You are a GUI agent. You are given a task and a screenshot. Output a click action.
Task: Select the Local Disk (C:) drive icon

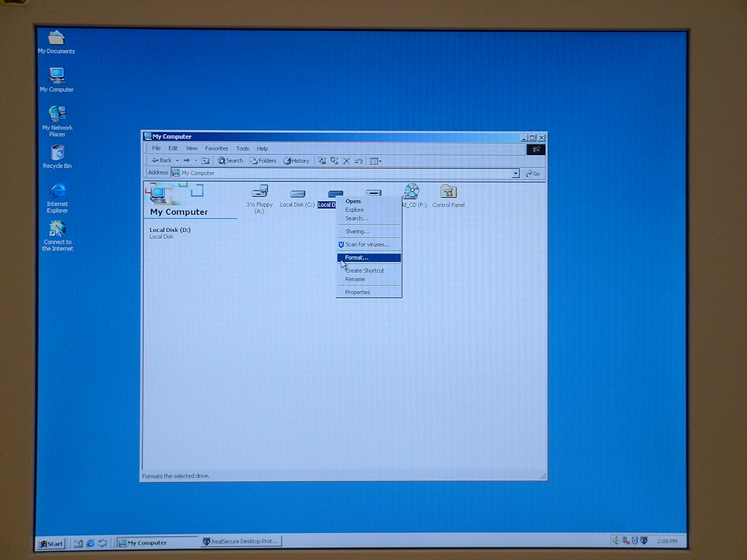297,194
